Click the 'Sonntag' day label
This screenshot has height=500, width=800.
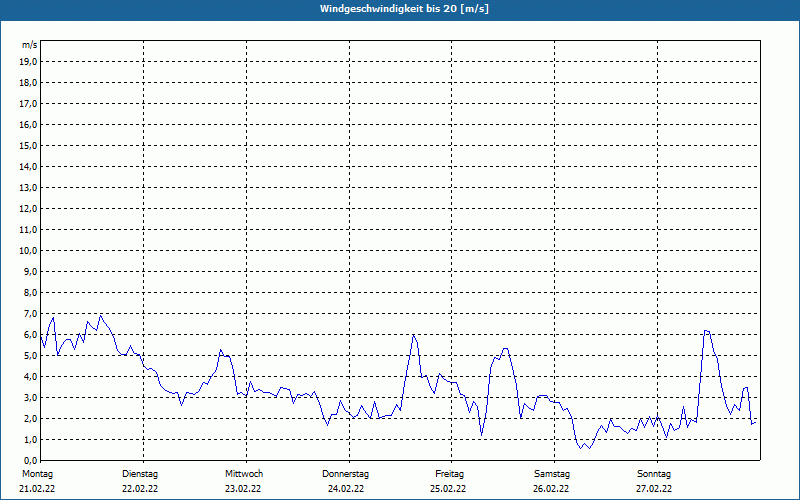click(654, 474)
